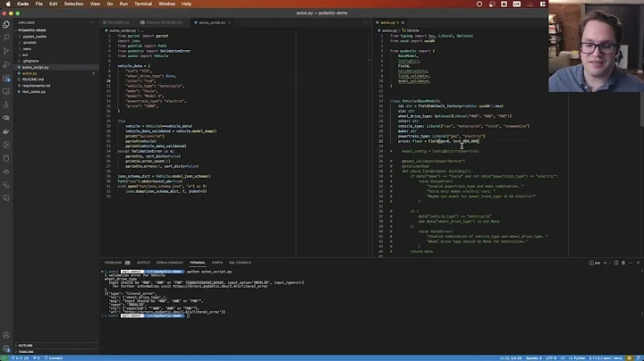The image size is (644, 361).
Task: Click UTF-8 encoding in status bar
Action: [x=551, y=358]
